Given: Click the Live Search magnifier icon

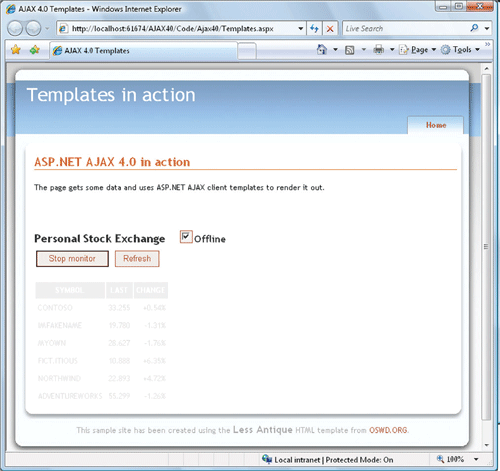Looking at the screenshot, I should pyautogui.click(x=474, y=28).
